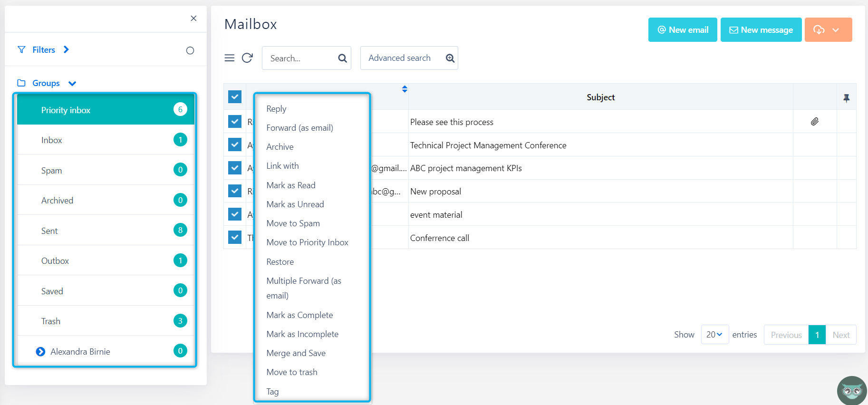
Task: Uncheck the ABC project management KPIs checkbox
Action: tap(235, 167)
